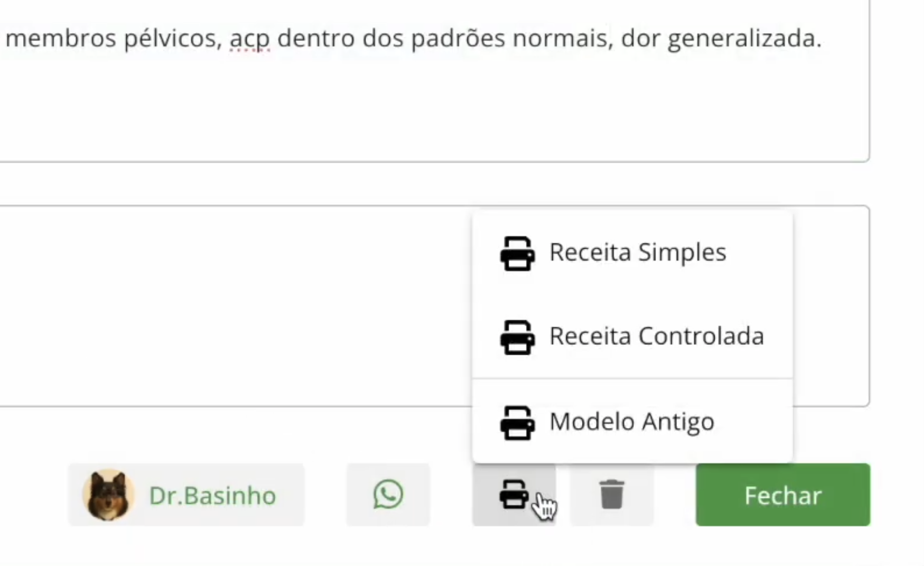The width and height of the screenshot is (924, 566).
Task: Click the printer icon beside Receita Simples
Action: coord(517,253)
